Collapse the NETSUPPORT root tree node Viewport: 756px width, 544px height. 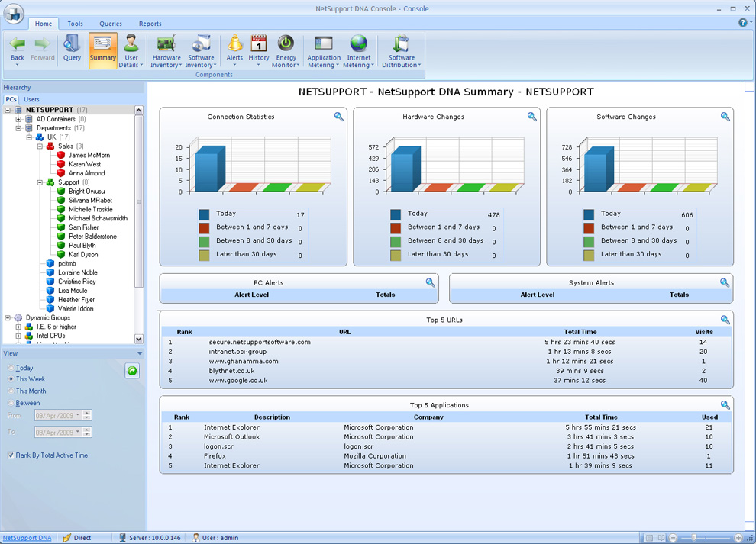click(8, 110)
